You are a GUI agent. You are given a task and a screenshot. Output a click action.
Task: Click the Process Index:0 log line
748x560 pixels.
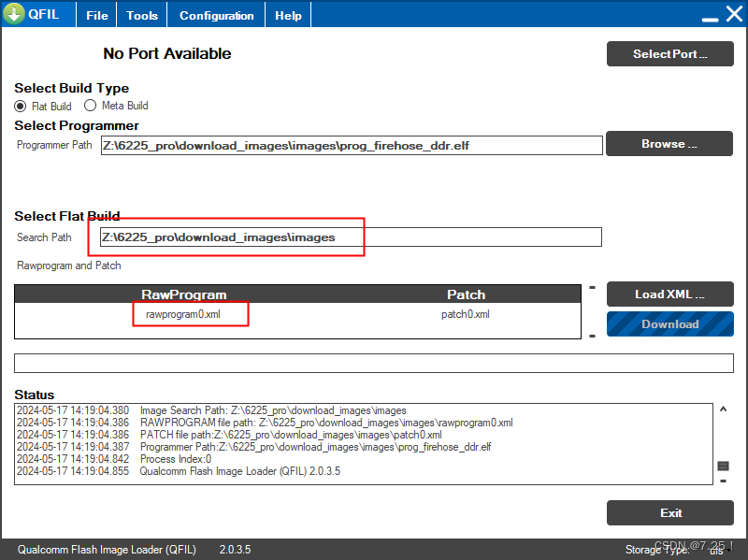pos(114,459)
